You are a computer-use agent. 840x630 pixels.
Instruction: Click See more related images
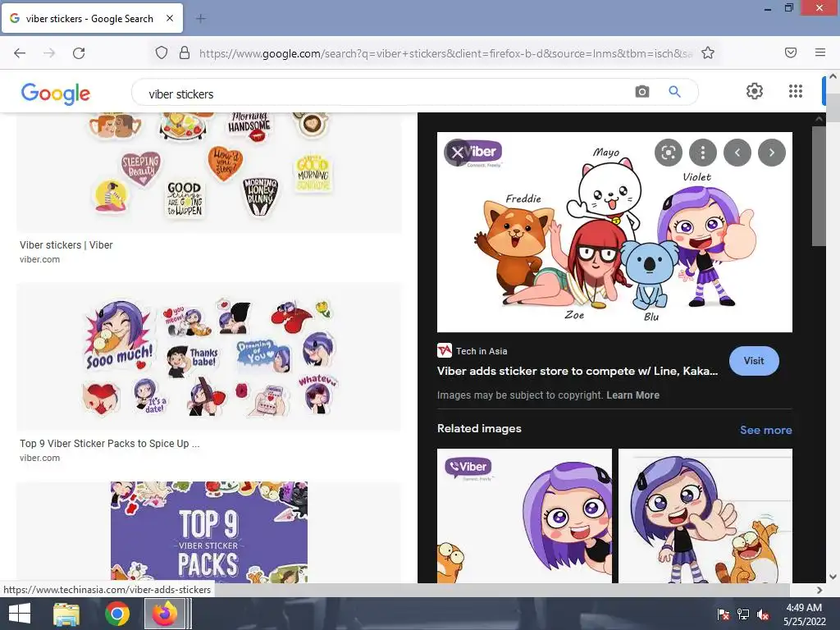[x=765, y=430]
